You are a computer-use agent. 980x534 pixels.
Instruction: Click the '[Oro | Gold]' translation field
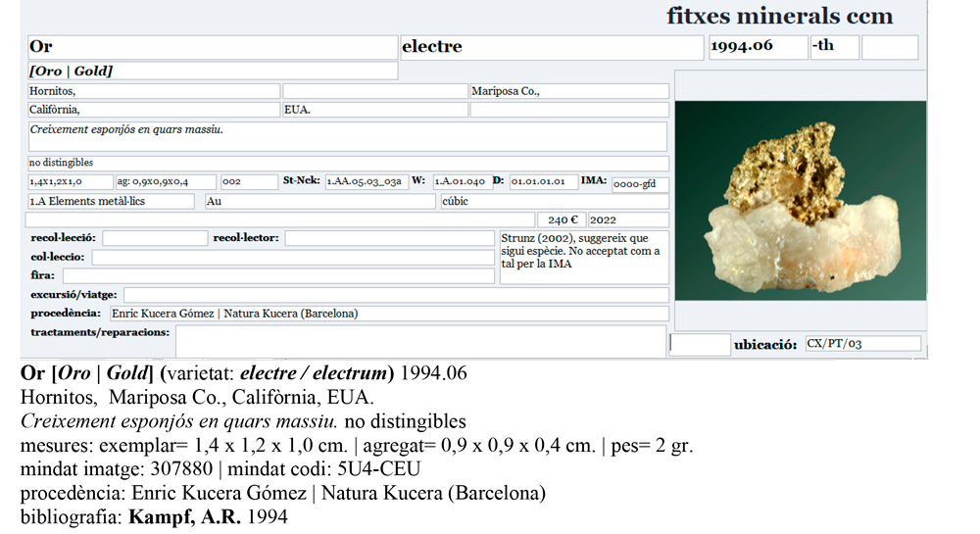point(212,72)
